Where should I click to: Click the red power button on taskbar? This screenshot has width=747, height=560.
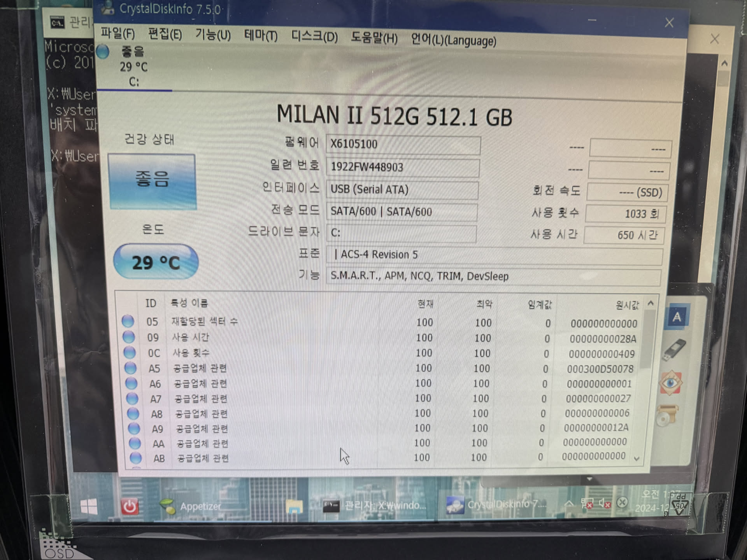coord(130,507)
